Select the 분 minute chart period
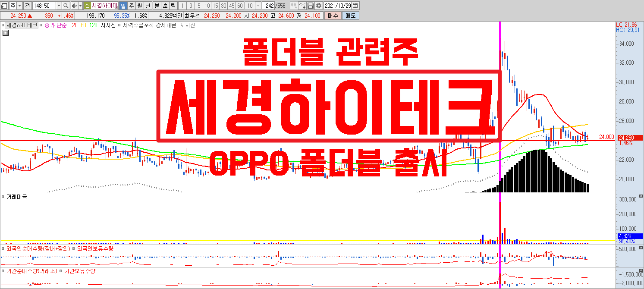The image size is (644, 289). coord(157,6)
